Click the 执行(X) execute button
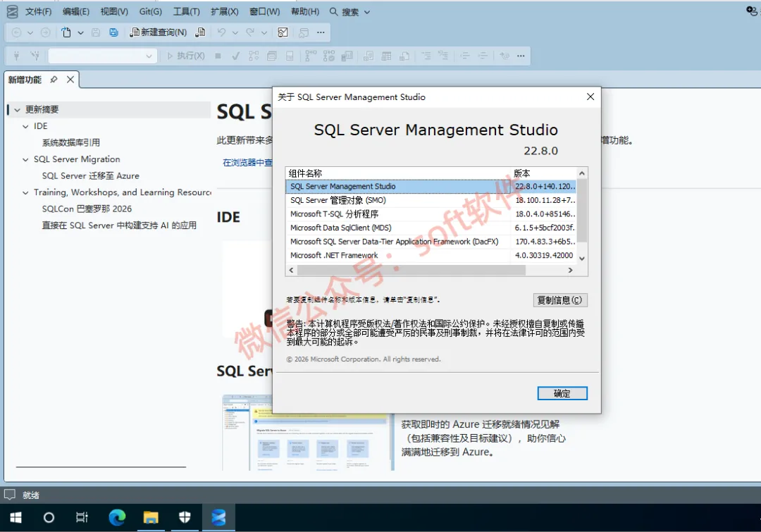This screenshot has height=532, width=761. tap(186, 56)
